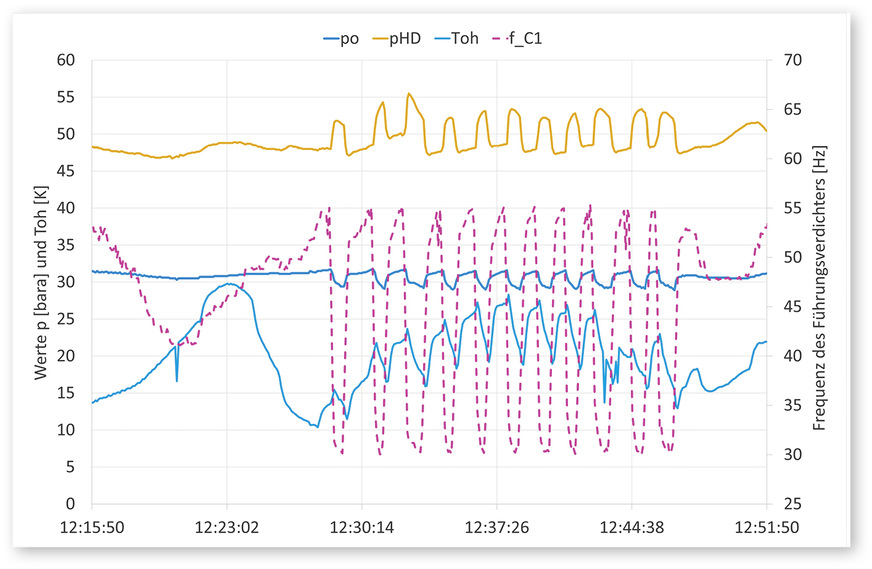Select the 12:44:38 time tick label
Viewport: 872px width, 569px height.
(631, 524)
